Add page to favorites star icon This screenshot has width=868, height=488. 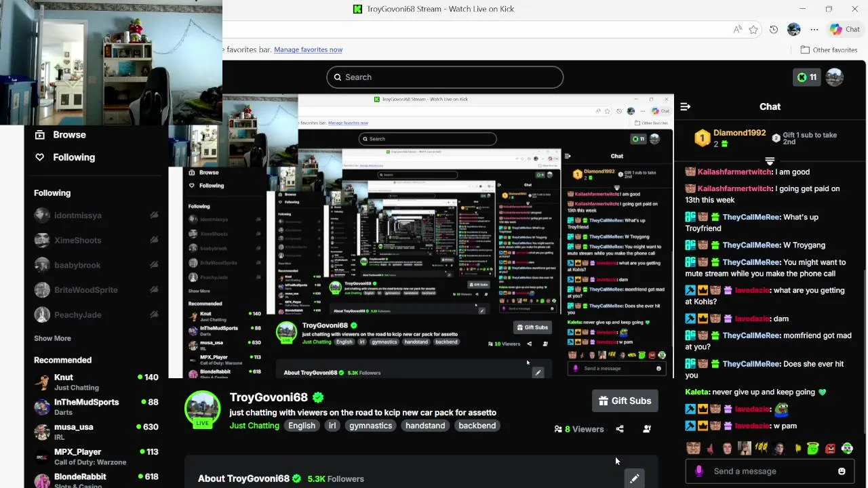[753, 29]
